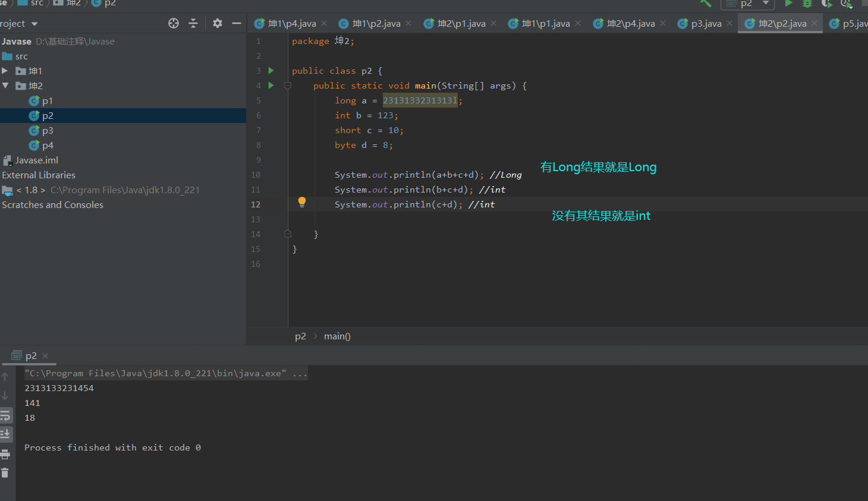The image size is (868, 501).
Task: Close the 坤1\p1.java tab
Action: [x=578, y=23]
